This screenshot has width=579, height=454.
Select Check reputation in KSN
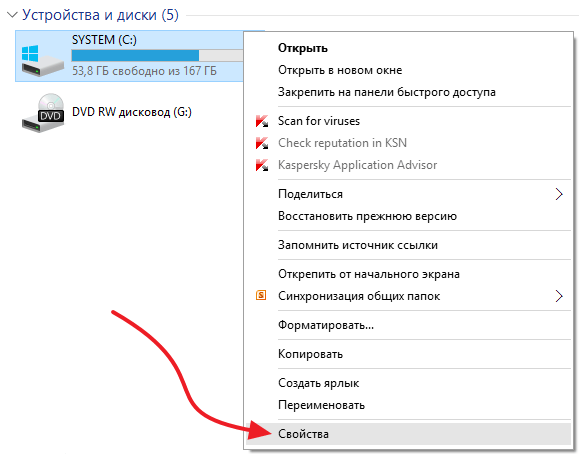[408, 143]
